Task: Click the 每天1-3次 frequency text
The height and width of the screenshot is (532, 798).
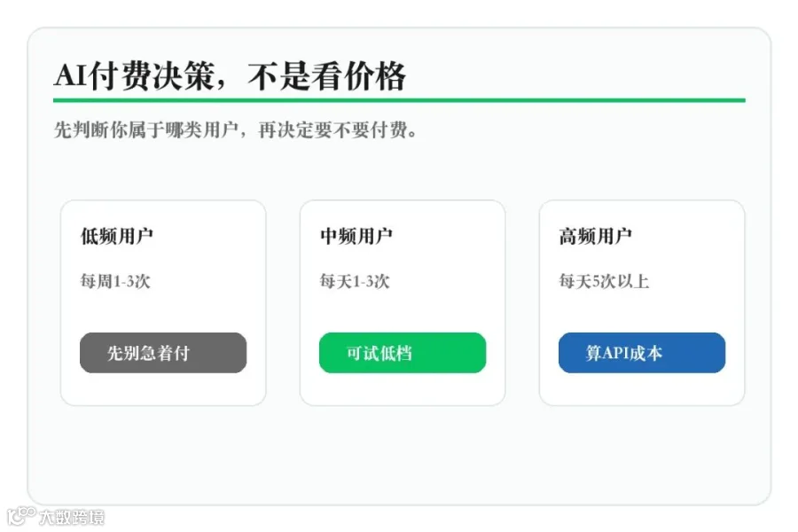Action: [355, 281]
